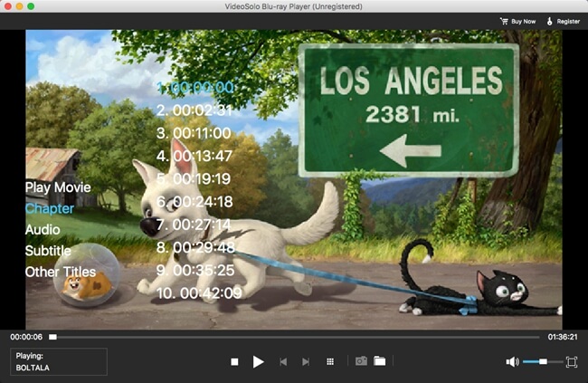This screenshot has height=383, width=588.
Task: Jump to chapter 2 at 00:02:31
Action: tap(194, 110)
